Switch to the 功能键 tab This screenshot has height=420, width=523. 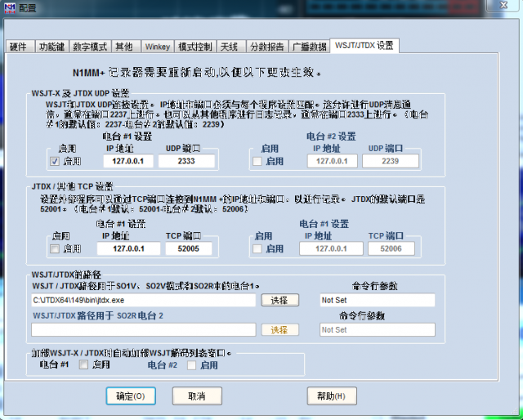(x=51, y=47)
